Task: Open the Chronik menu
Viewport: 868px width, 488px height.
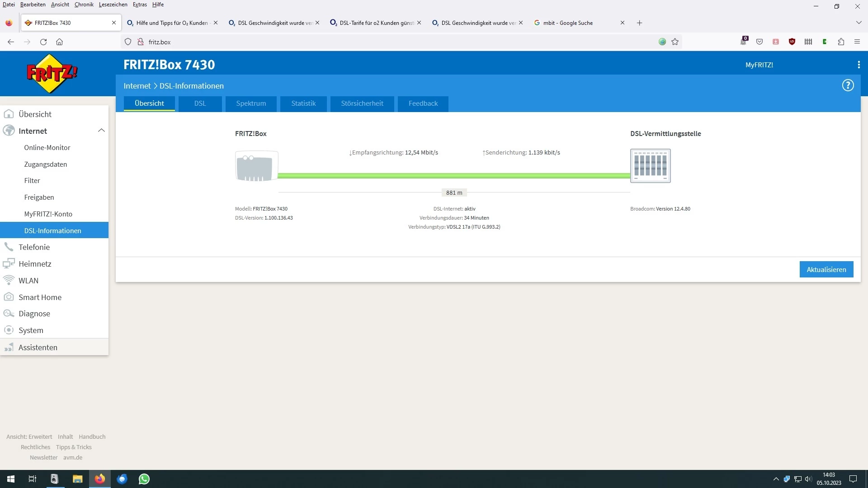Action: click(x=84, y=5)
